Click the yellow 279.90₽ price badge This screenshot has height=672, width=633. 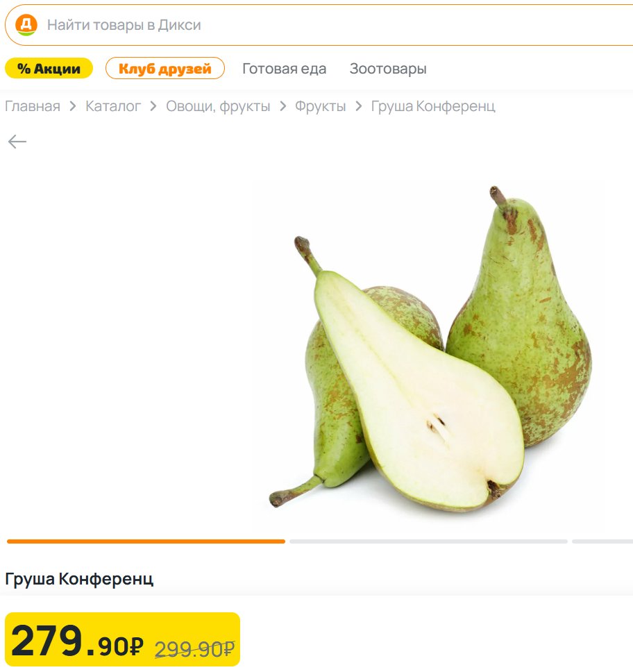click(123, 639)
